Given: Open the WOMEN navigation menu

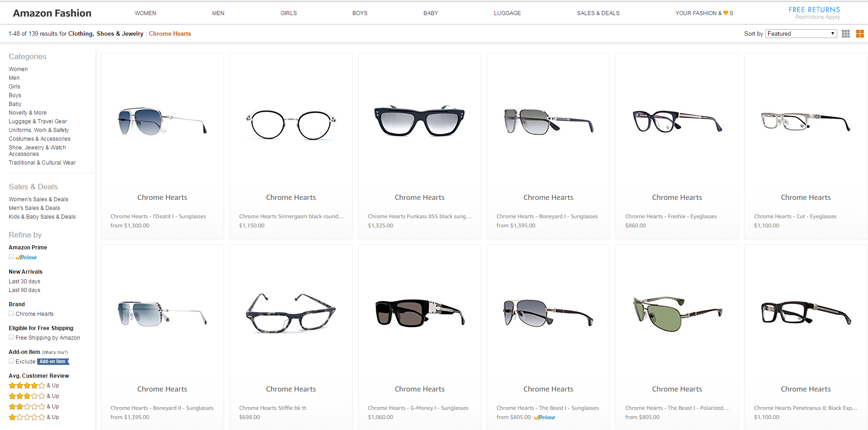Looking at the screenshot, I should coord(145,13).
